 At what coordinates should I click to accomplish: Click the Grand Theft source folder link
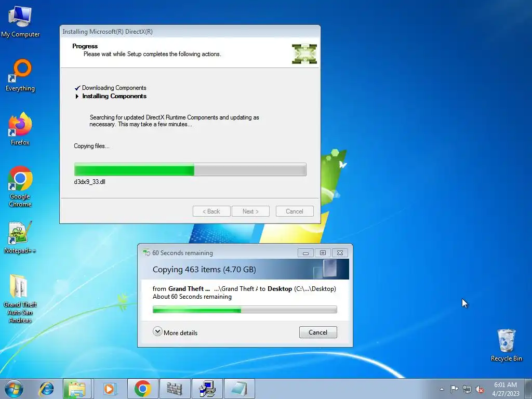click(x=189, y=289)
